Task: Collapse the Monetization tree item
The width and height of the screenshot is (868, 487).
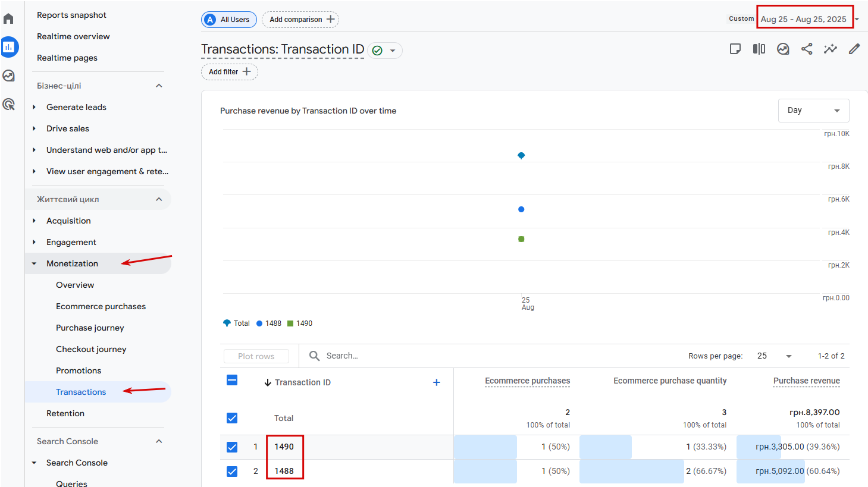Action: tap(34, 263)
